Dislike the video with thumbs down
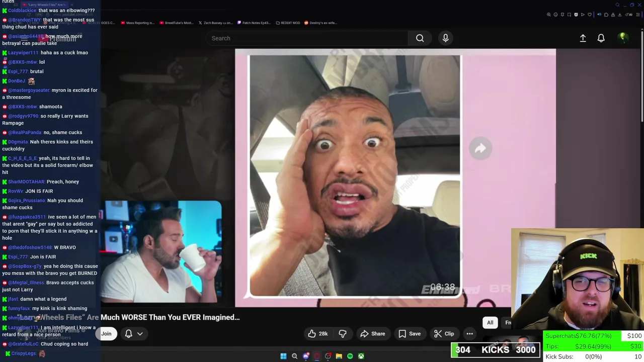 tap(343, 334)
